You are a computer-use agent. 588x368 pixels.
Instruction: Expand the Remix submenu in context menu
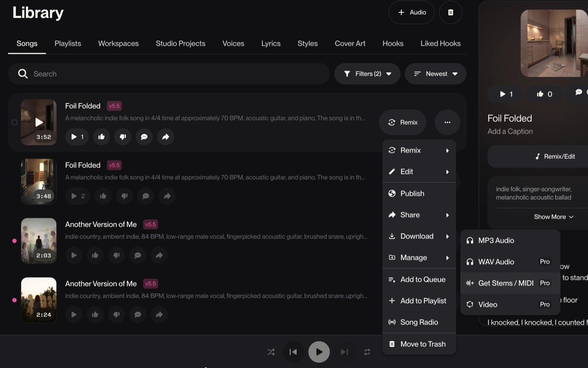[x=419, y=150]
